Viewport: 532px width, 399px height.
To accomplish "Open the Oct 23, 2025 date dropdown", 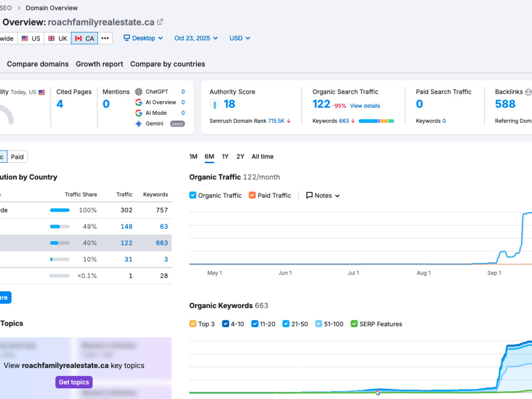I will tap(196, 38).
